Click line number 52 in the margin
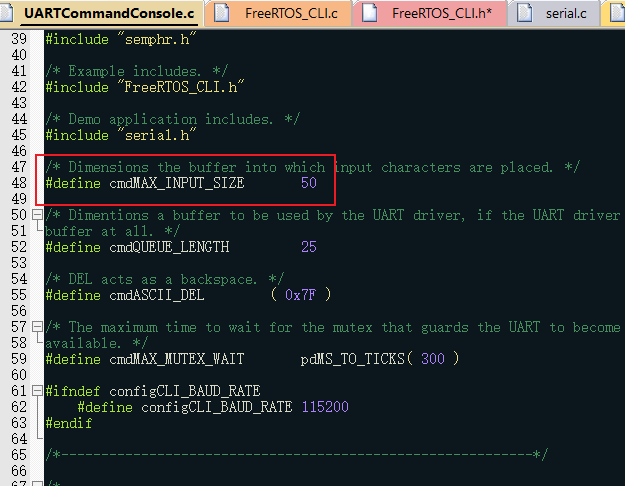Viewport: 625px width, 486px height. coord(19,247)
